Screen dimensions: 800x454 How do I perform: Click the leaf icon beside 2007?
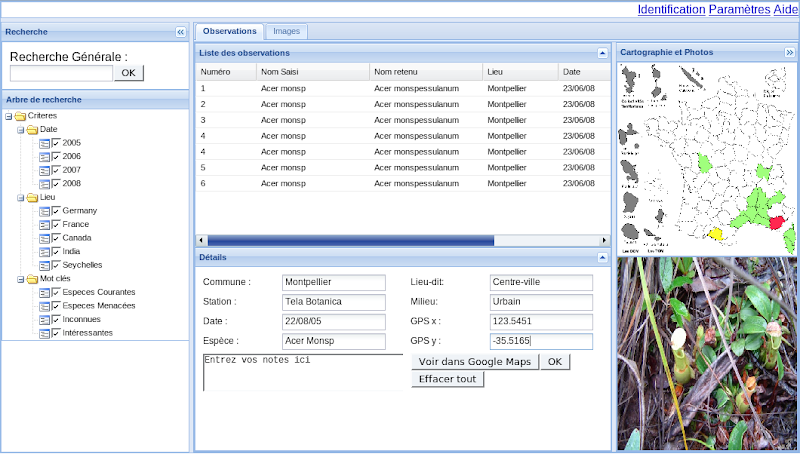click(45, 170)
